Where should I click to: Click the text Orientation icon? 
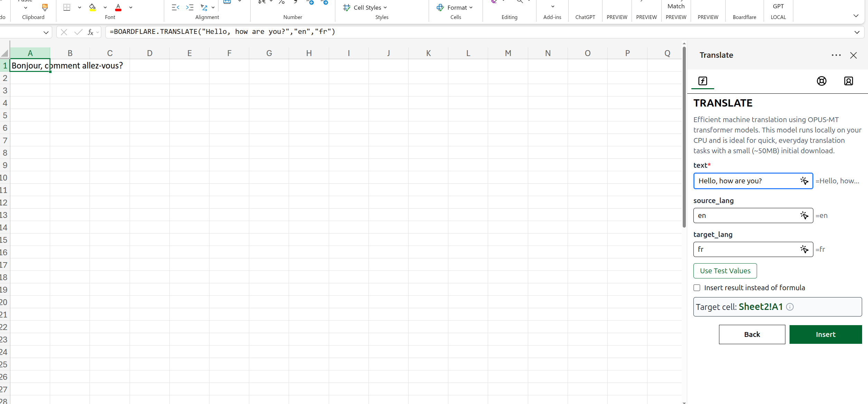pos(204,7)
